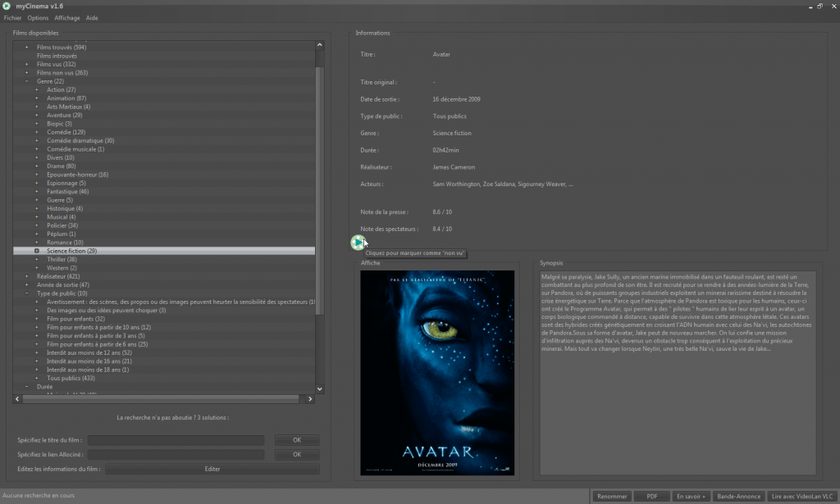Select Drame (80) genre
Image resolution: width=840 pixels, height=504 pixels.
click(x=61, y=166)
